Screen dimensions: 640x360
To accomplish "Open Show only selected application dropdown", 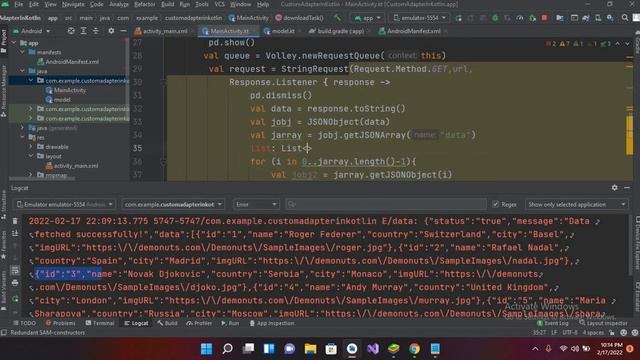I will click(577, 204).
